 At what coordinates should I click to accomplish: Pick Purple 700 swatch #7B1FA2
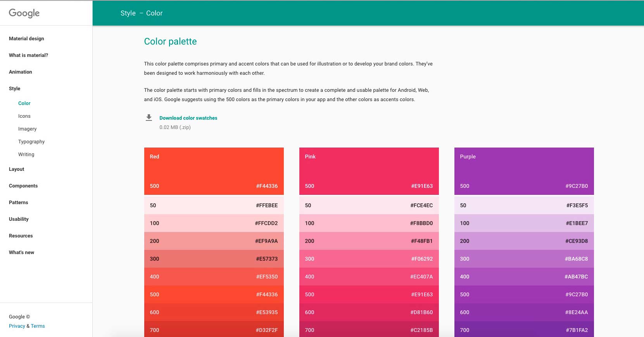(x=524, y=329)
